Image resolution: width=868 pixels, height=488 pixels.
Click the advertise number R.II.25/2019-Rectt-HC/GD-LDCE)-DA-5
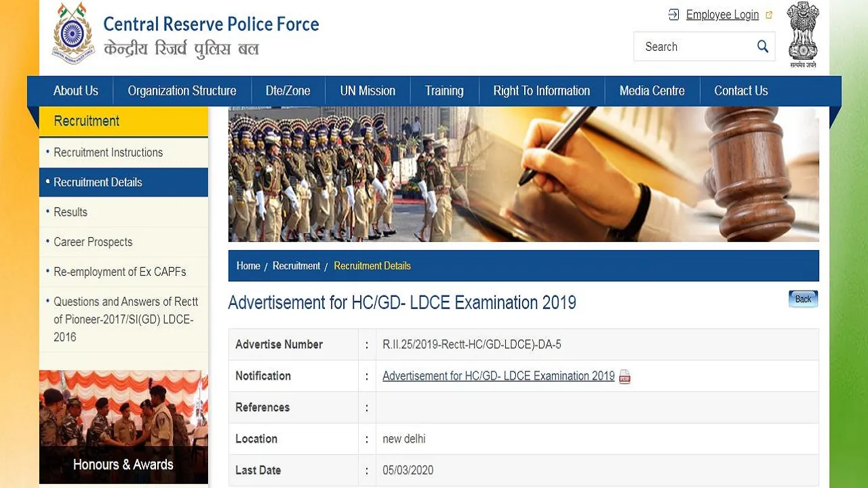472,344
